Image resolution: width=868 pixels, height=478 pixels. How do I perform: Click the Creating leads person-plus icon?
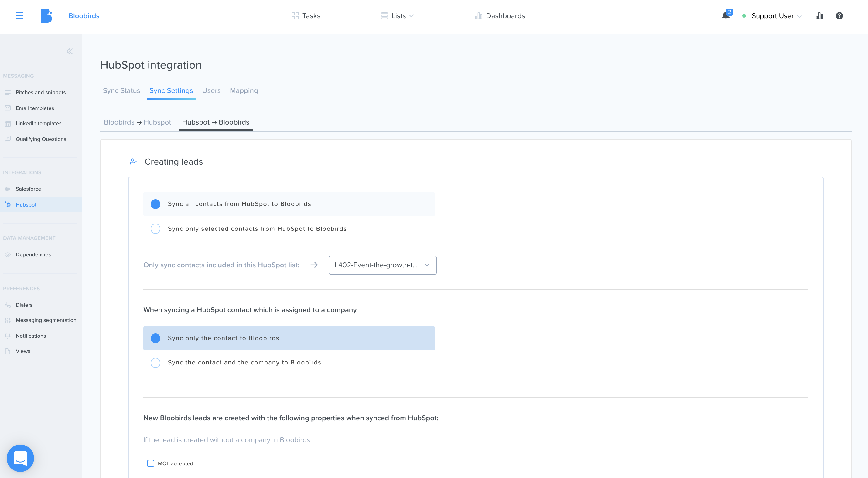(133, 162)
